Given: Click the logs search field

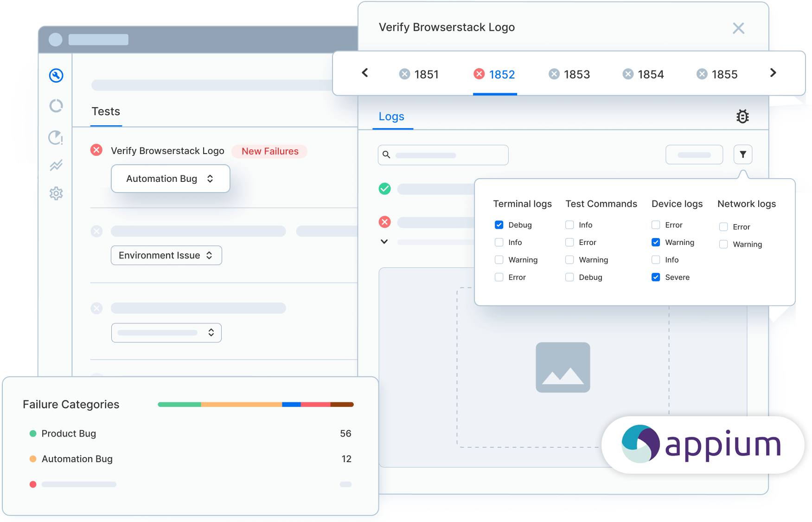Looking at the screenshot, I should click(x=443, y=155).
